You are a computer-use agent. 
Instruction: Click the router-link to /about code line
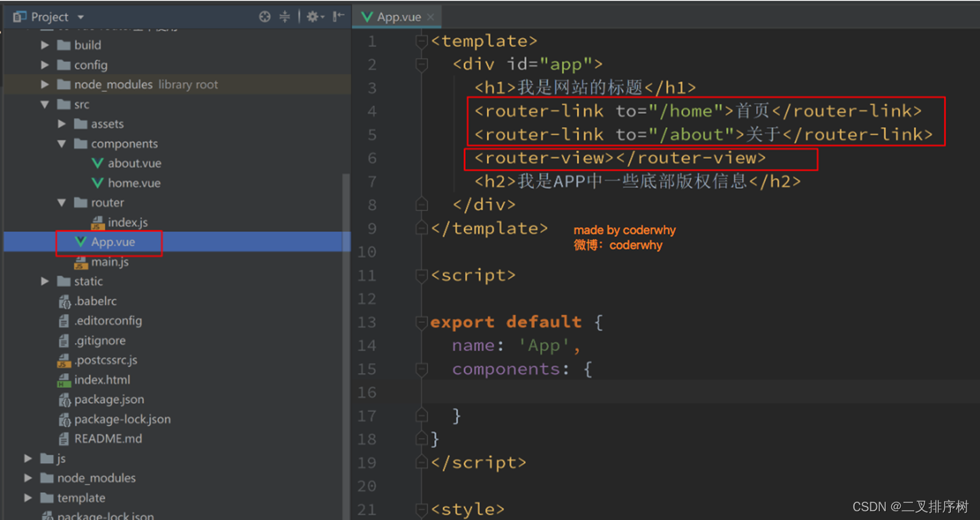(704, 134)
